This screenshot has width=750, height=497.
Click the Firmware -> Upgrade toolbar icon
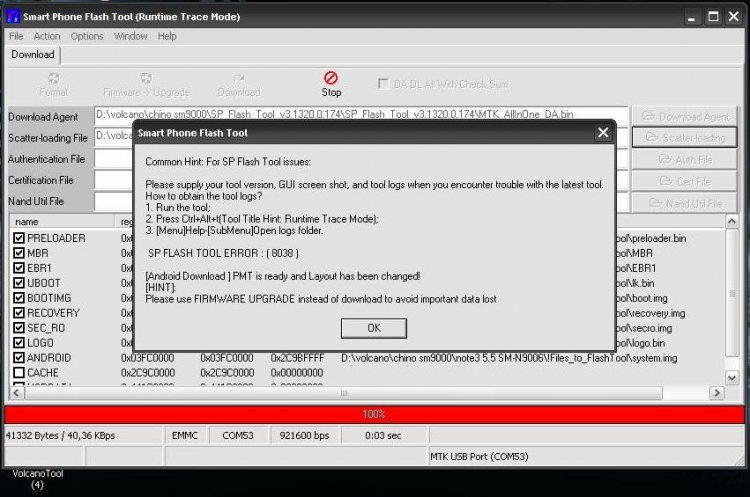pyautogui.click(x=146, y=84)
